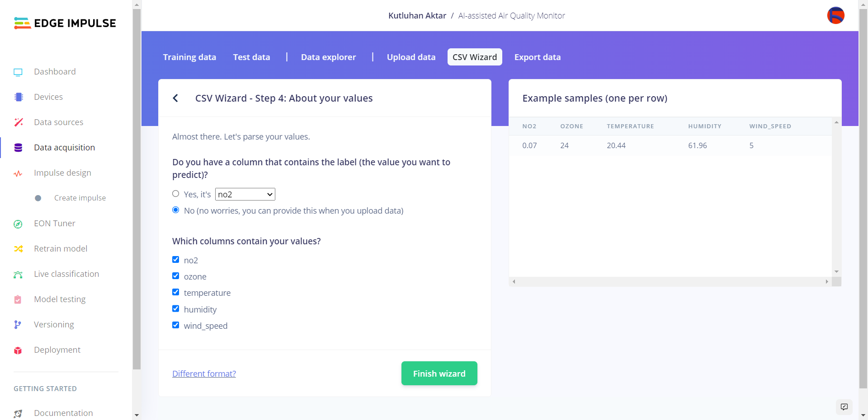Open the label column dropdown showing no2
The height and width of the screenshot is (420, 868).
pyautogui.click(x=245, y=194)
